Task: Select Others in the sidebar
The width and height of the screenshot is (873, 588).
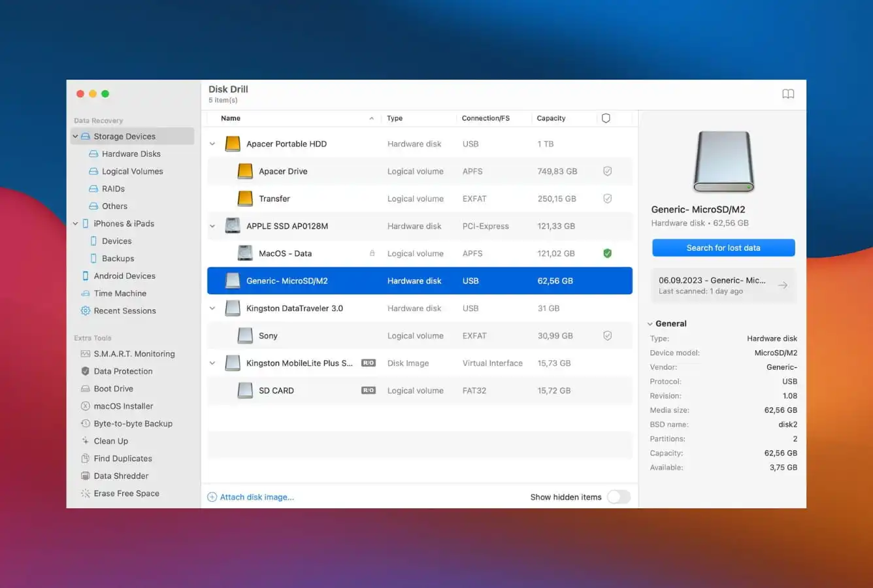Action: click(x=108, y=206)
